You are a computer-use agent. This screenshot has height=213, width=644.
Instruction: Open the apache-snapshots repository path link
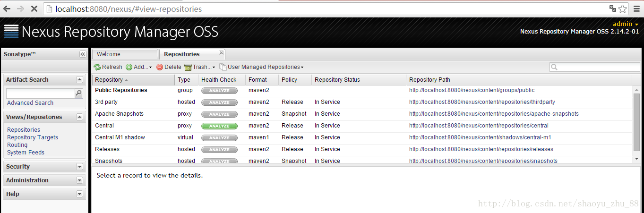494,114
